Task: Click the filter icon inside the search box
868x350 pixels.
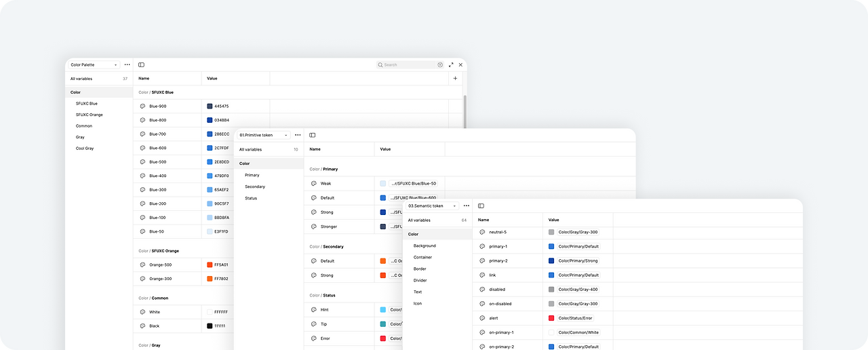Action: 440,65
